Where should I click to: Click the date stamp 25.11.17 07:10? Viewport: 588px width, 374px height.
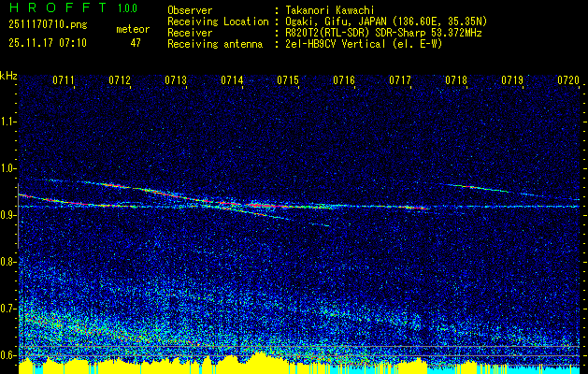[48, 43]
